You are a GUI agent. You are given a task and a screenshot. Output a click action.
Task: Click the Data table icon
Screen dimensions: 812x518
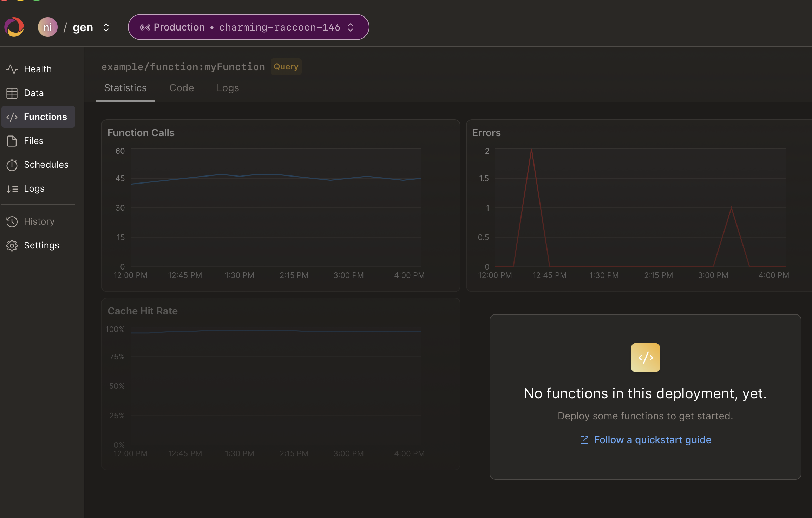click(x=12, y=93)
